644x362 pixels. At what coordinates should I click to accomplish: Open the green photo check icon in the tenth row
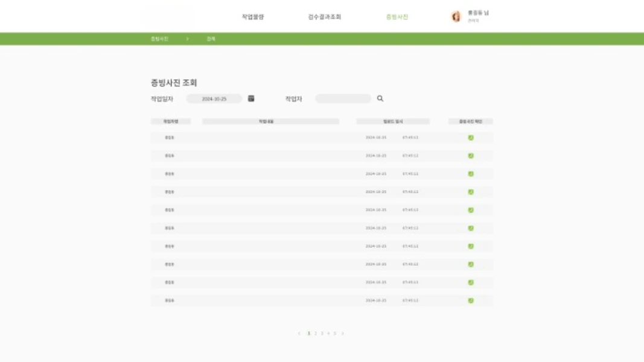point(471,300)
